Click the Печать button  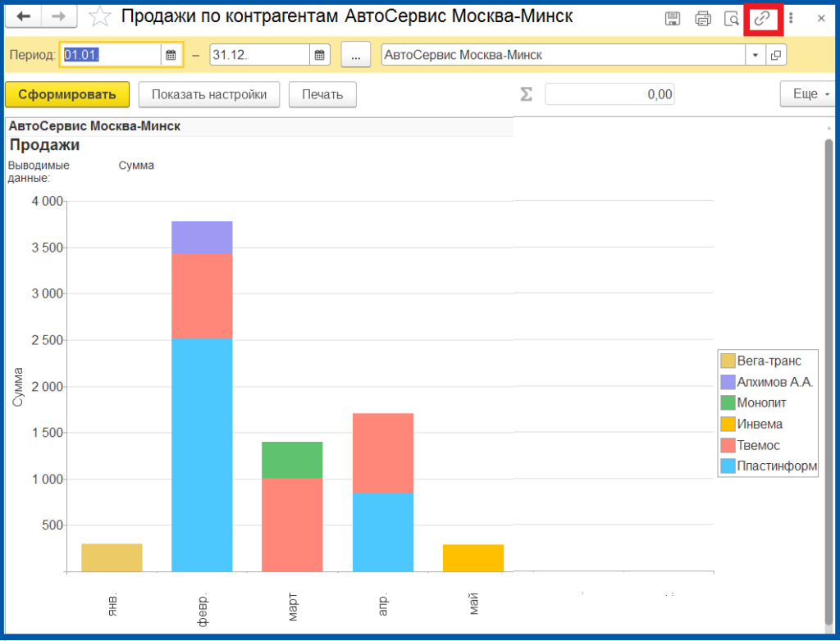click(x=322, y=94)
